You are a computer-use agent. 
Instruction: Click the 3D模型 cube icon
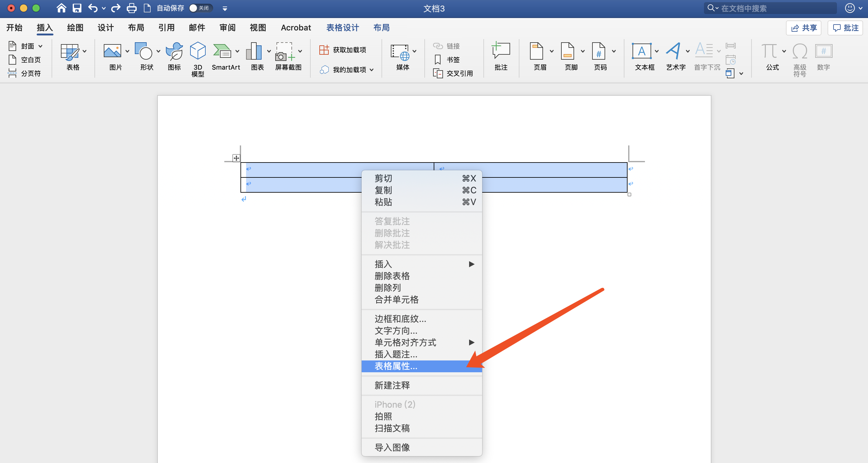click(198, 52)
